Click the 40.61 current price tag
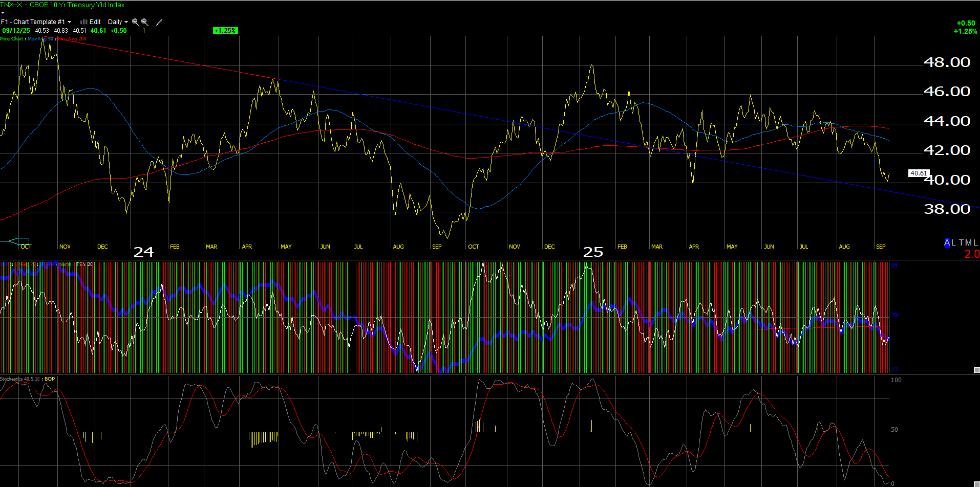 (x=918, y=173)
